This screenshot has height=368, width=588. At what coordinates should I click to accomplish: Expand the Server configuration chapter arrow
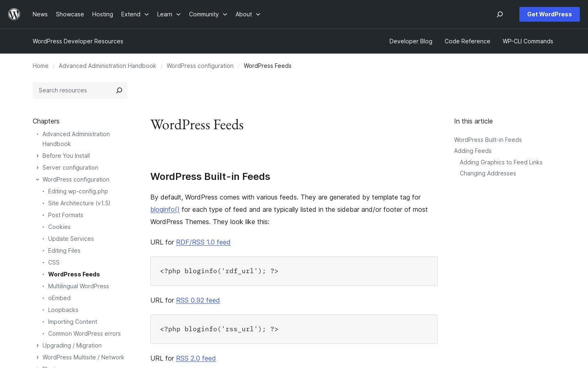click(38, 168)
